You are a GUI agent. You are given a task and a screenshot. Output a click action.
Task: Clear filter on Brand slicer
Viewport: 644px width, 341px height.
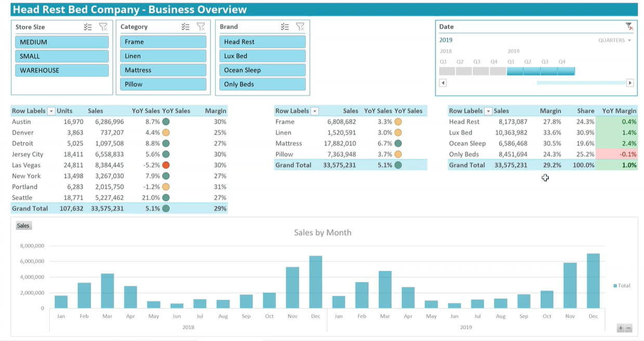tap(300, 27)
